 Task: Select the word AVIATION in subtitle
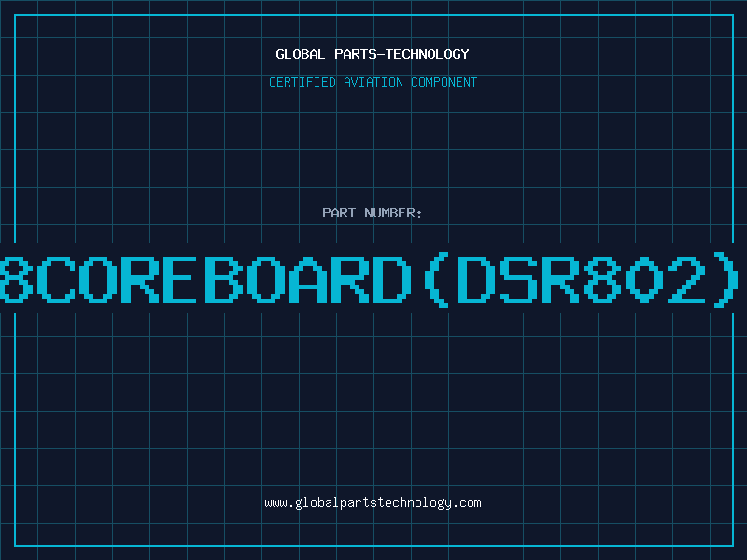(373, 82)
